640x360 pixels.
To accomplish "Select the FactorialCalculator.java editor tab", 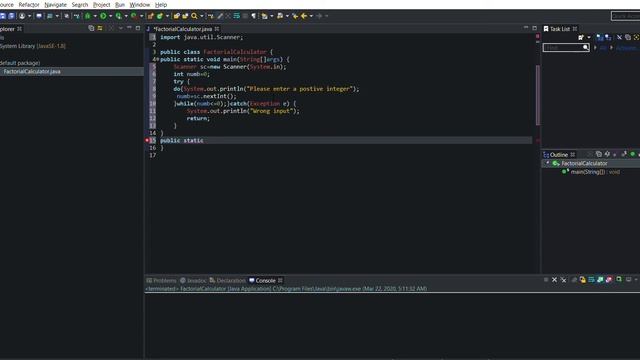I will pos(182,29).
